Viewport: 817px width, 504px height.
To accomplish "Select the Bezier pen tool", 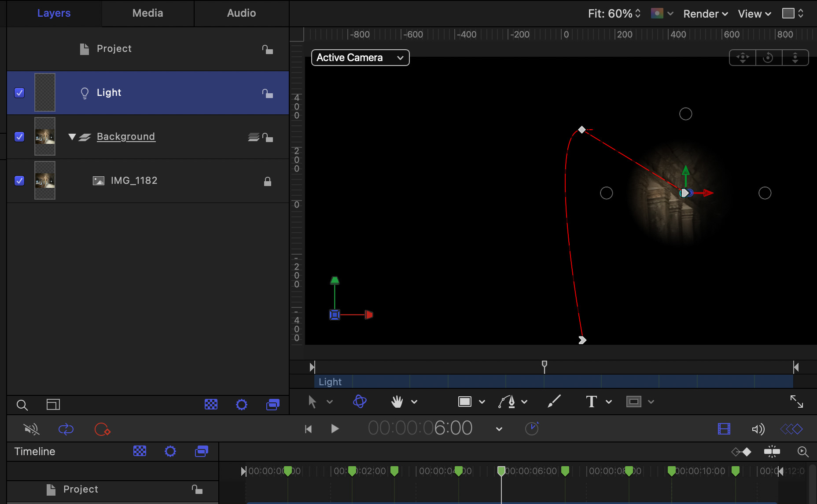I will tap(507, 402).
